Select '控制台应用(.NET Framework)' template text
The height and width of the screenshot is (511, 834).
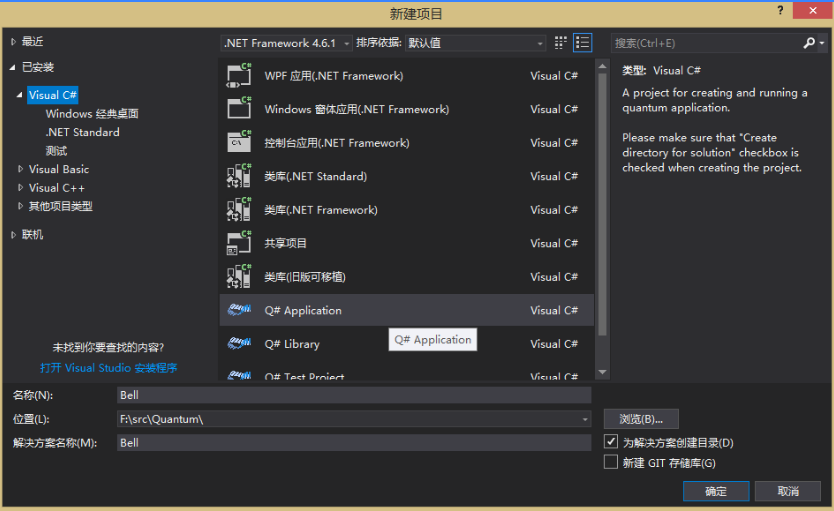click(337, 143)
